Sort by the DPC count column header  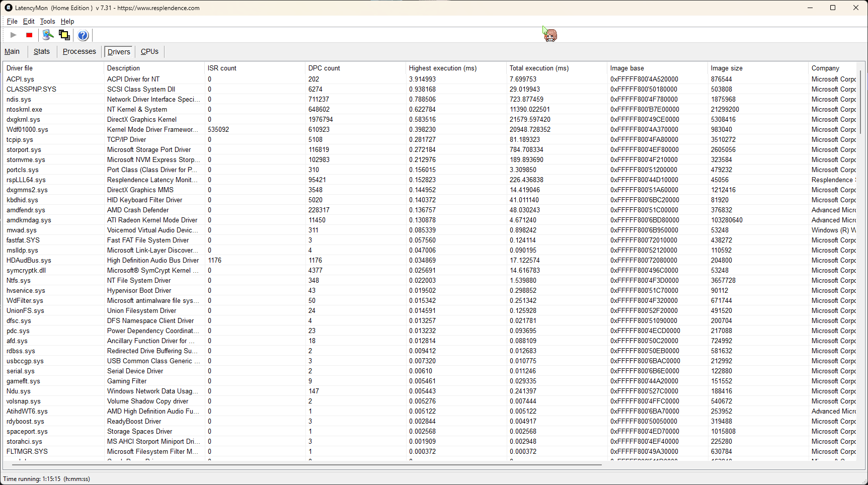[x=356, y=68]
